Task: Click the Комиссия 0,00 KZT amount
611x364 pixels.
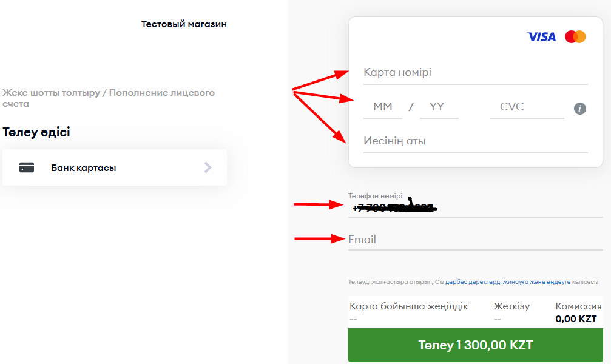Action: pyautogui.click(x=576, y=318)
